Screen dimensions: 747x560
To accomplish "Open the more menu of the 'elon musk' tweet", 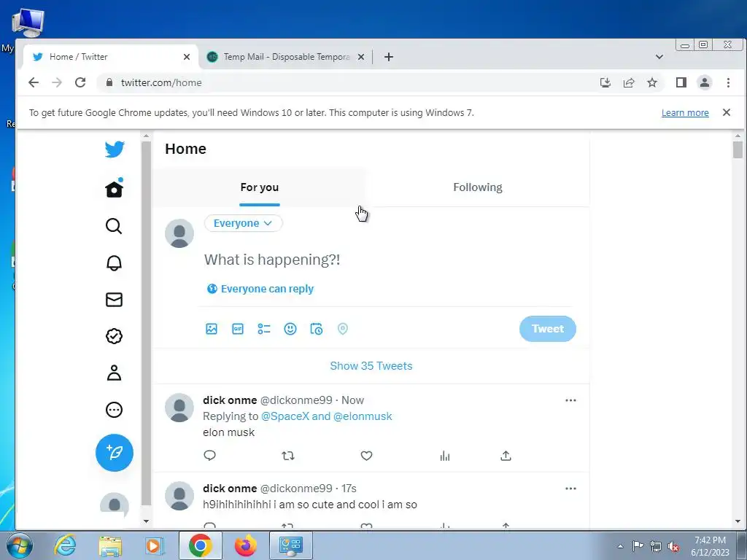I will tap(570, 400).
